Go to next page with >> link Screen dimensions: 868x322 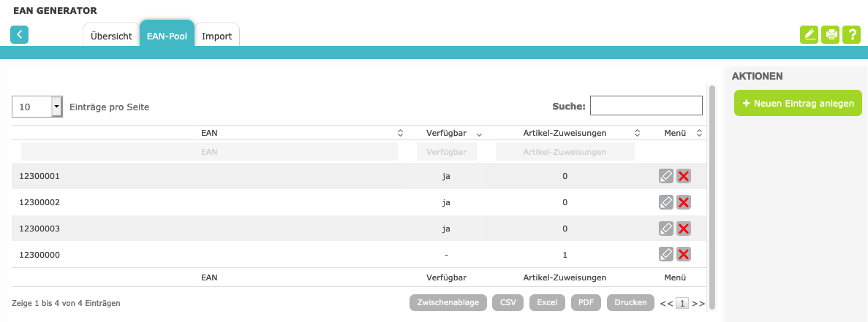(698, 303)
